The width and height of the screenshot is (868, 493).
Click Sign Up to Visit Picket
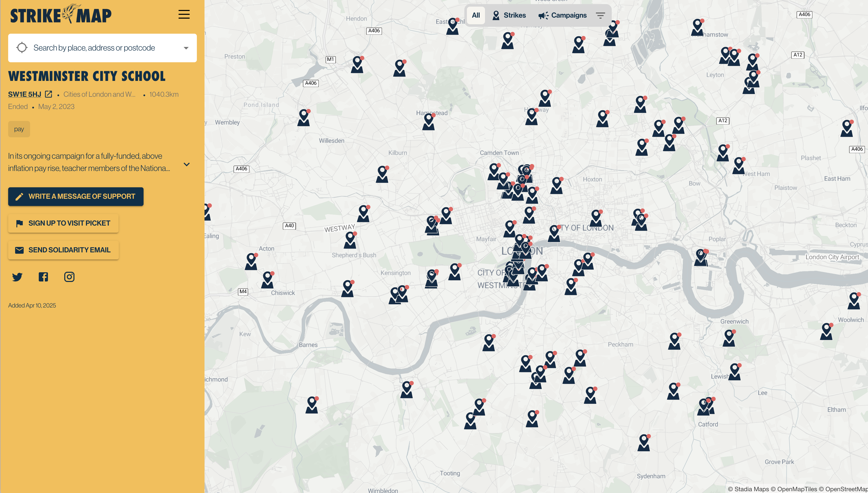coord(63,223)
